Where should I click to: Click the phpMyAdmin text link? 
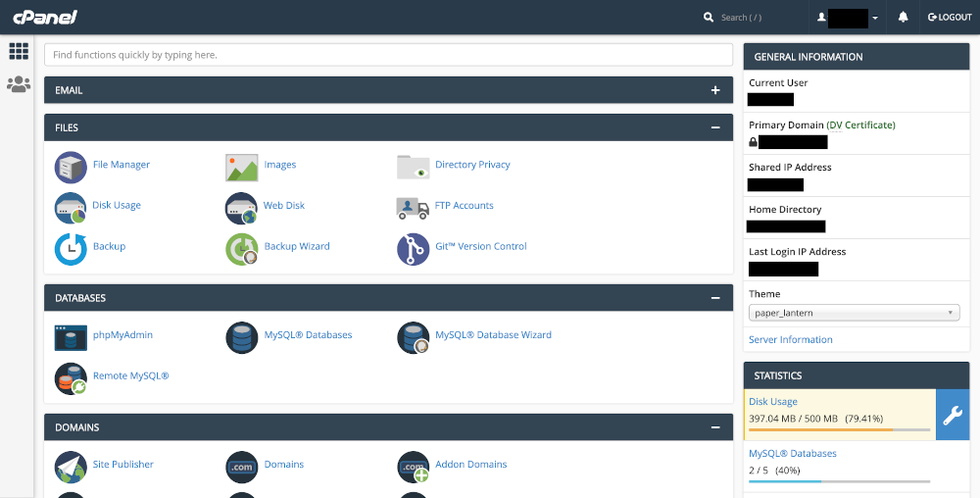[122, 335]
